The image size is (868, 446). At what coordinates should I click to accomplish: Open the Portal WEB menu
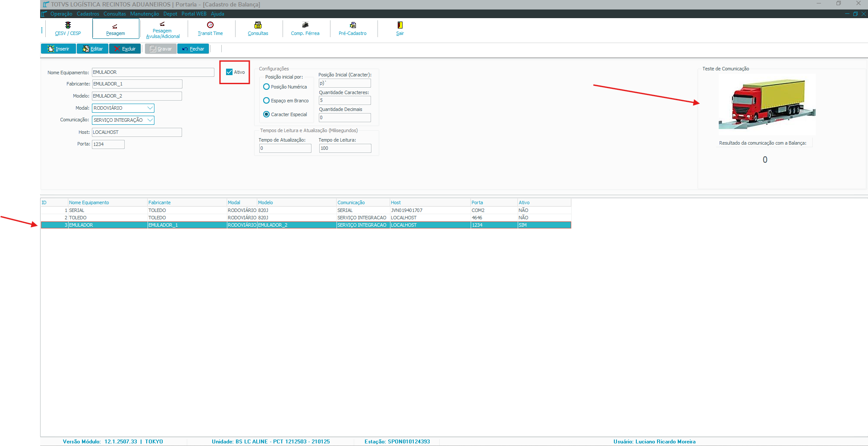click(194, 14)
